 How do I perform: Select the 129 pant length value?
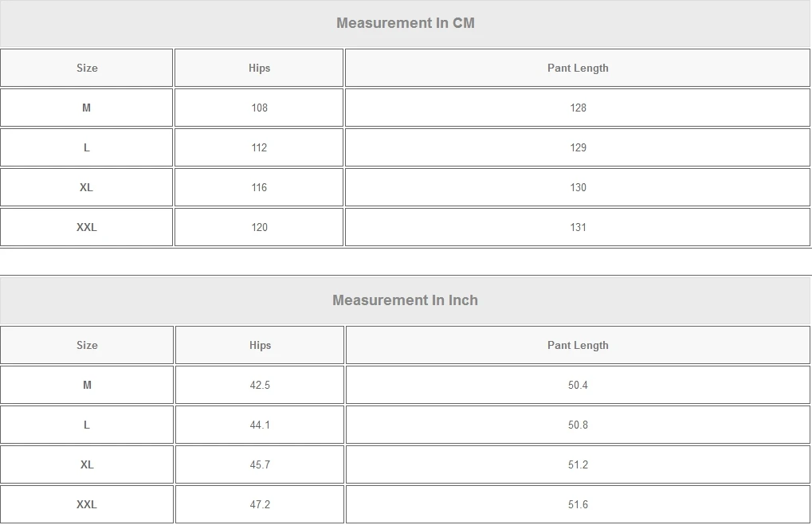point(578,147)
